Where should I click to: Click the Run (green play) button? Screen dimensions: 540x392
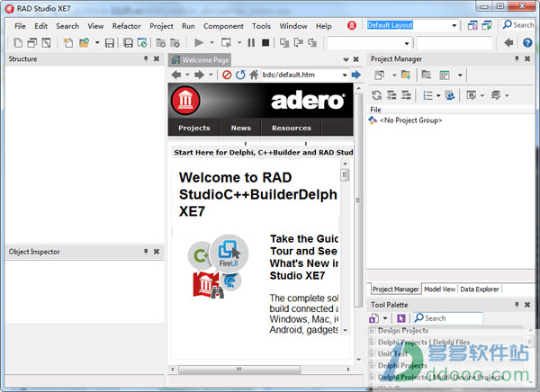tap(199, 42)
